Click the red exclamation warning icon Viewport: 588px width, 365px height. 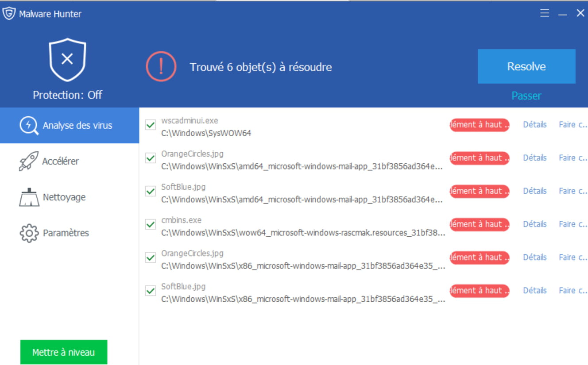pyautogui.click(x=161, y=67)
